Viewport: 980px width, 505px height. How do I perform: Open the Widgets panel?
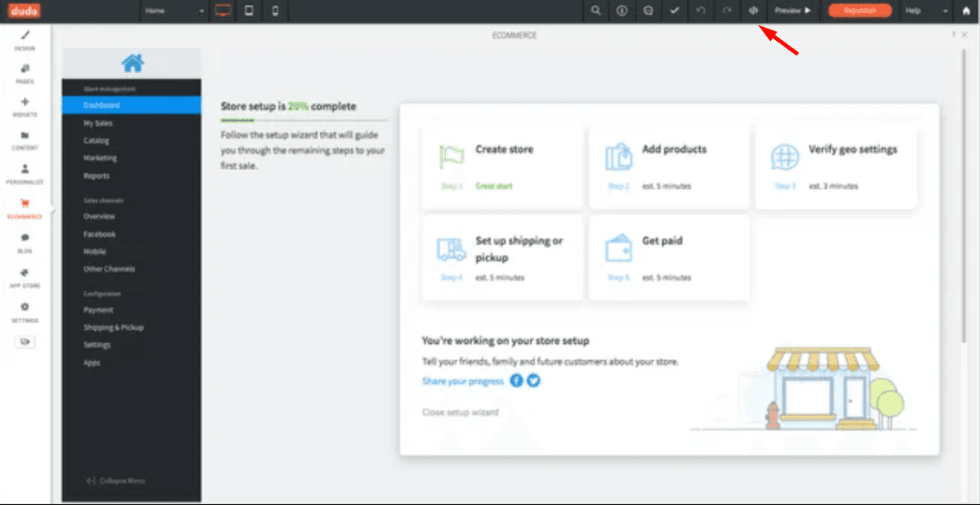24,105
